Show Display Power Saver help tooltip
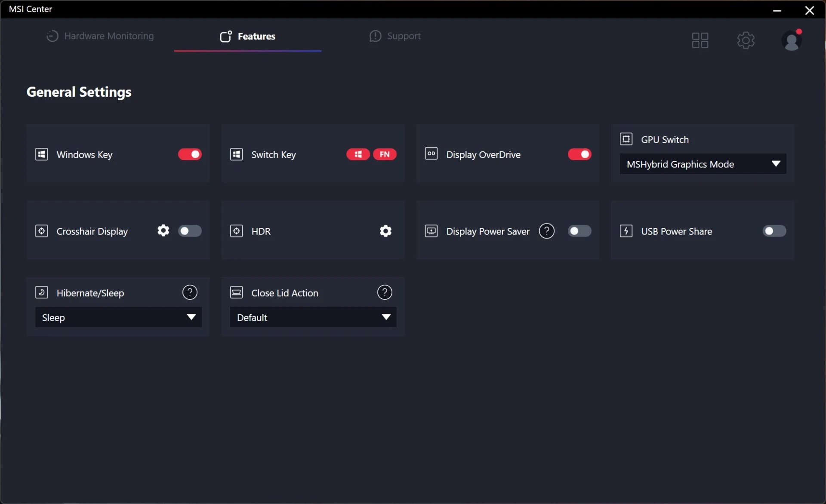Screen dimensions: 826x504 (x=546, y=231)
